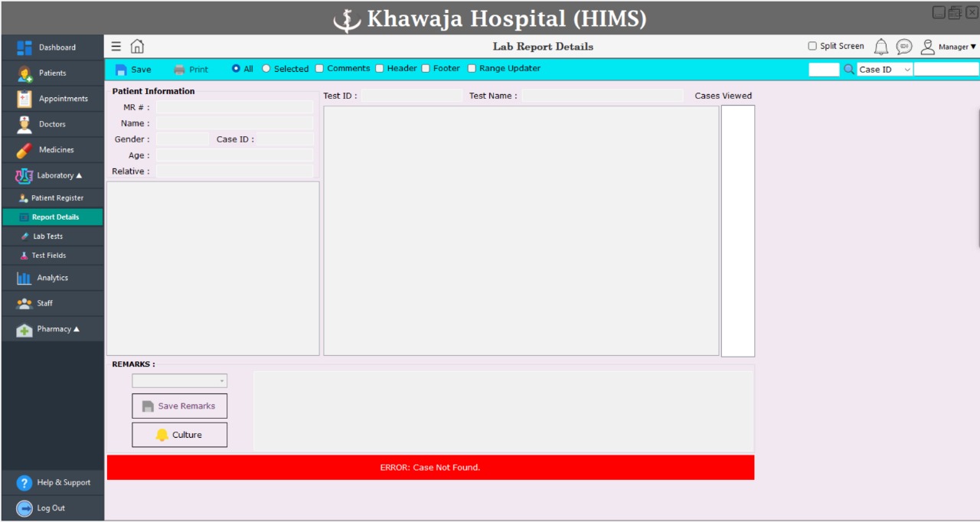Toggle the hamburger menu icon
Image resolution: width=980 pixels, height=522 pixels.
pyautogui.click(x=116, y=47)
